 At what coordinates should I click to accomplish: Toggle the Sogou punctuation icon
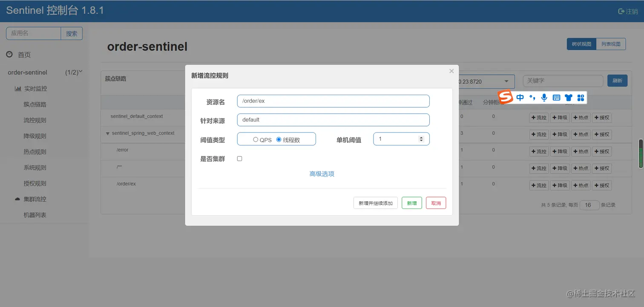pyautogui.click(x=532, y=98)
